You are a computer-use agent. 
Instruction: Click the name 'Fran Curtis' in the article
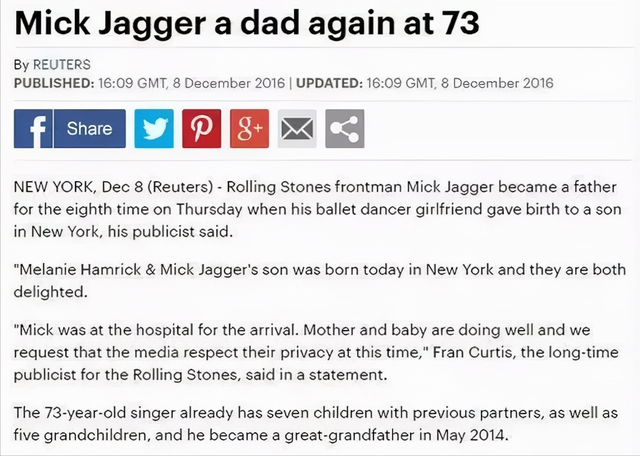(473, 352)
